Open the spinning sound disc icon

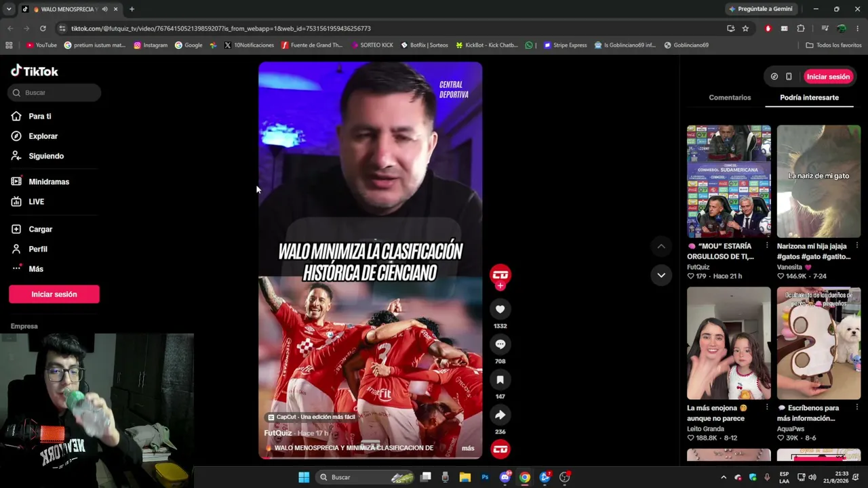point(500,449)
